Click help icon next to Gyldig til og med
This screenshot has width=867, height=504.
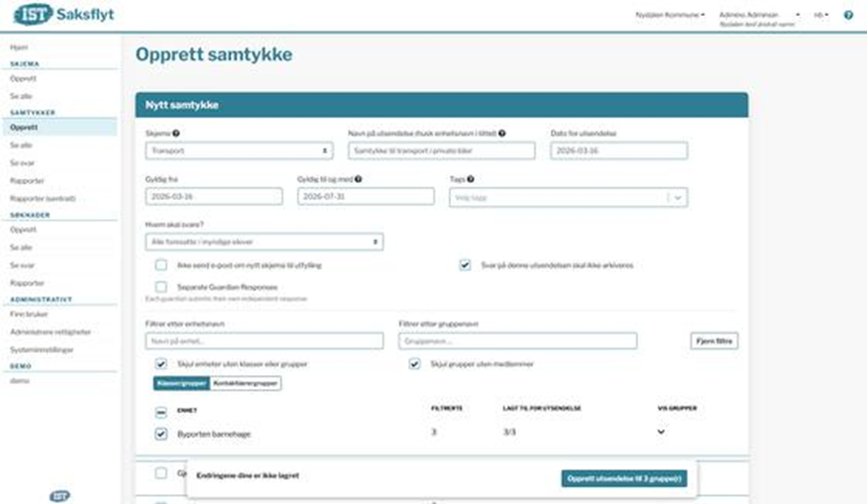point(358,180)
